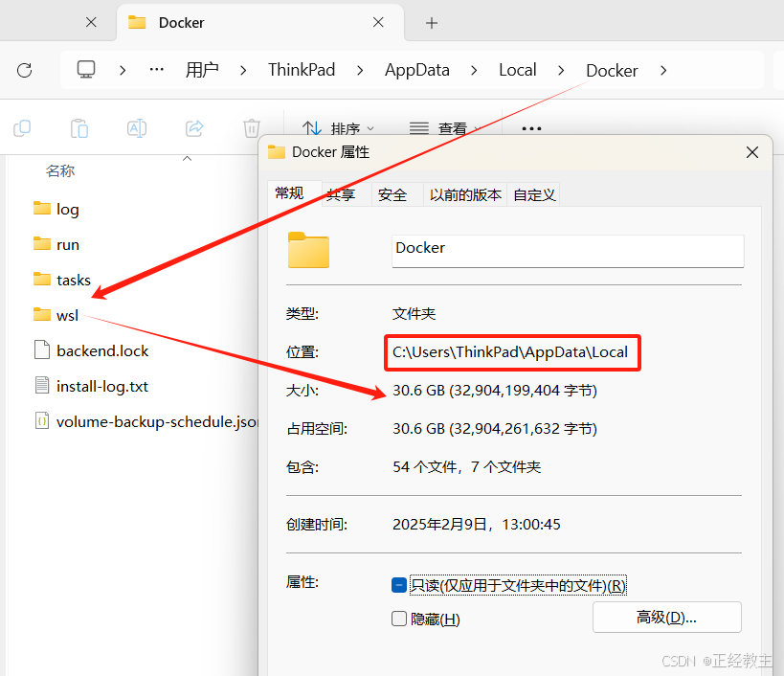Go to Local in breadcrumb
The image size is (784, 676).
[x=518, y=70]
